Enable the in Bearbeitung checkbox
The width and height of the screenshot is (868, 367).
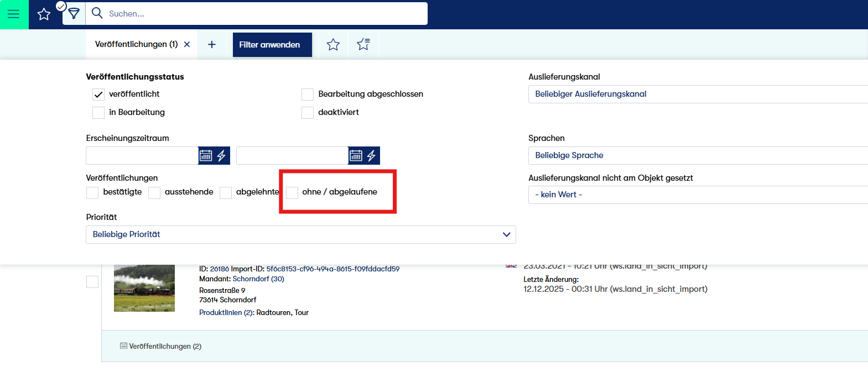pos(98,113)
